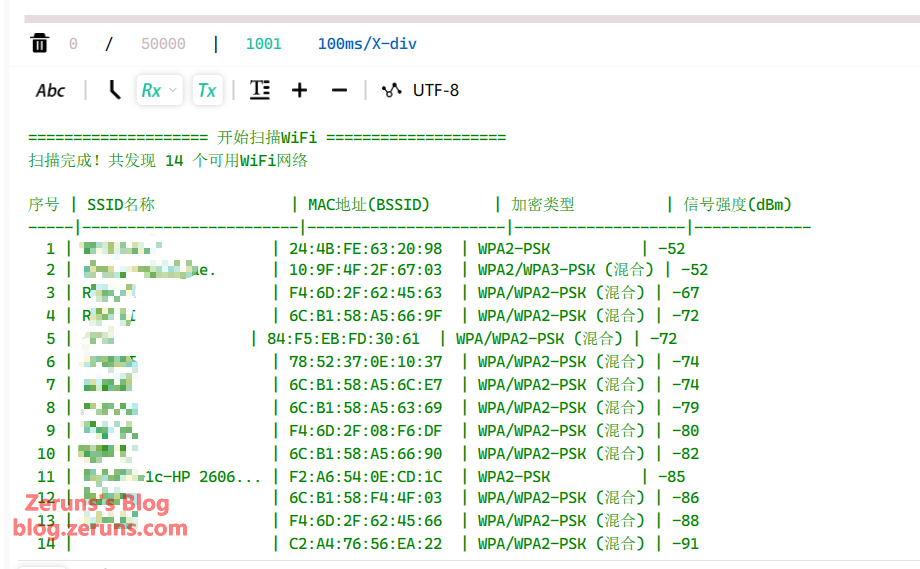Decrease font size with minus icon
920x569 pixels.
pyautogui.click(x=339, y=90)
